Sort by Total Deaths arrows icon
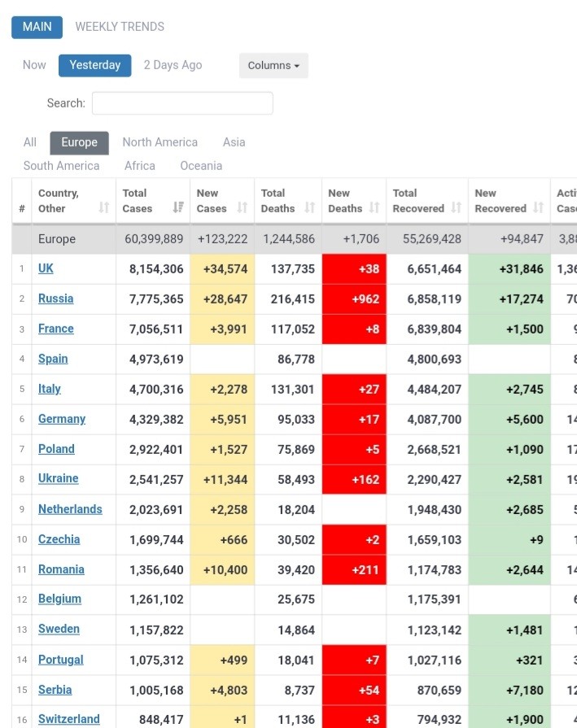The image size is (577, 728). coord(309,208)
